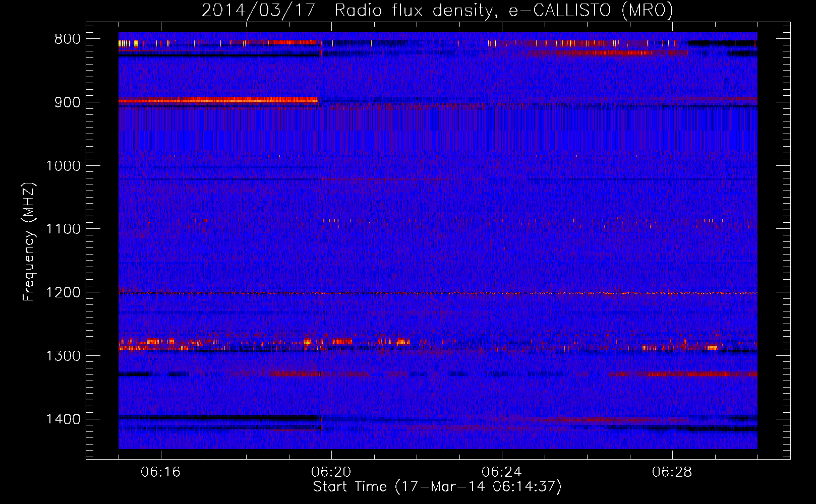Click the black band at 1400 MHz
816x504 pixels.
tap(219, 417)
